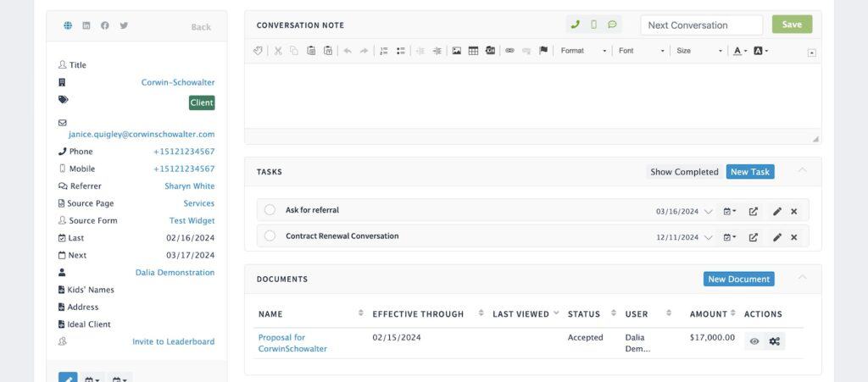This screenshot has width=868, height=382.
Task: Open Contract Renewal Conversation in new window
Action: (x=754, y=237)
